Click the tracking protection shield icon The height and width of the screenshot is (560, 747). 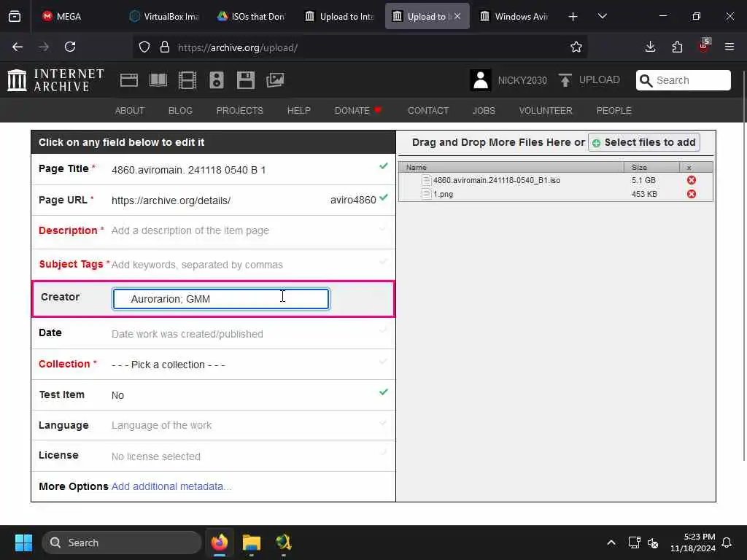[x=144, y=47]
